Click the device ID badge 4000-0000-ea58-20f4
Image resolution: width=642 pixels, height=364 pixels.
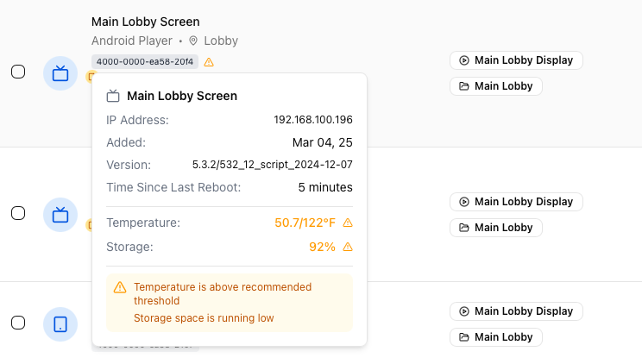[145, 62]
